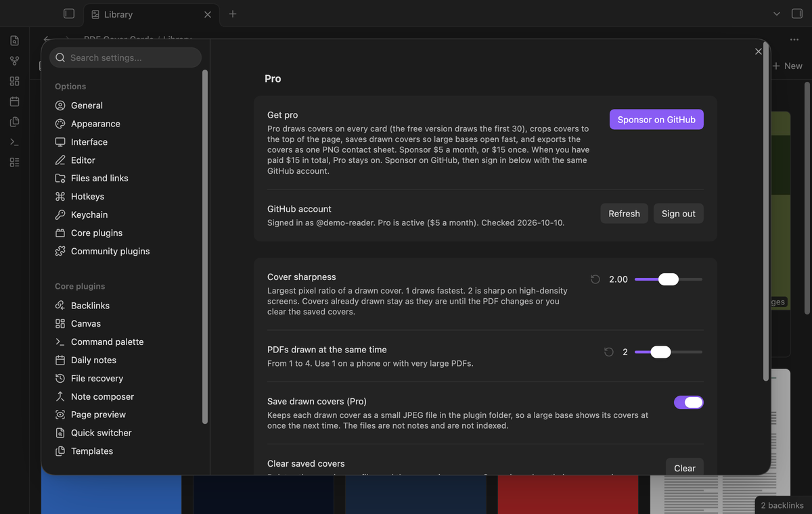
Task: Click the Pro section heading
Action: coord(273,78)
